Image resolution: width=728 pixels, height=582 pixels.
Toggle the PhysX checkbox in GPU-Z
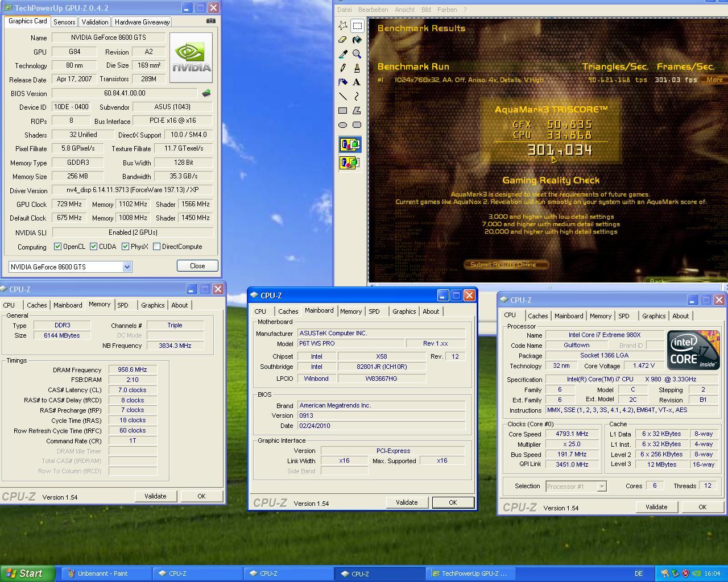[x=125, y=247]
